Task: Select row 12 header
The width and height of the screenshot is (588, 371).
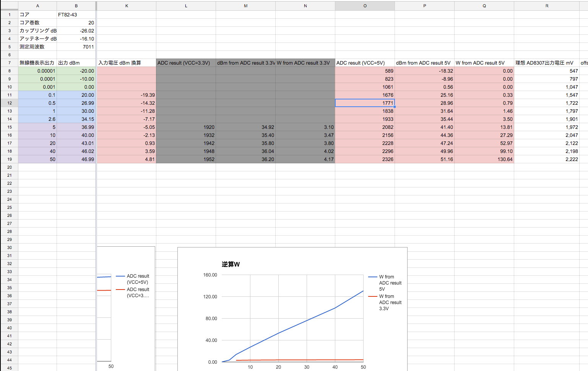Action: point(9,103)
